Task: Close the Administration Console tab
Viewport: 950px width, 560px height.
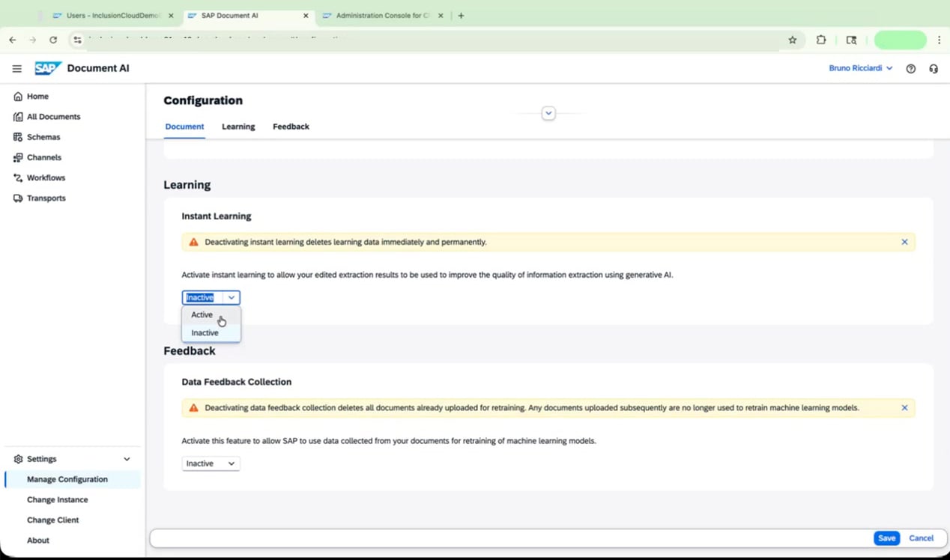Action: click(441, 15)
